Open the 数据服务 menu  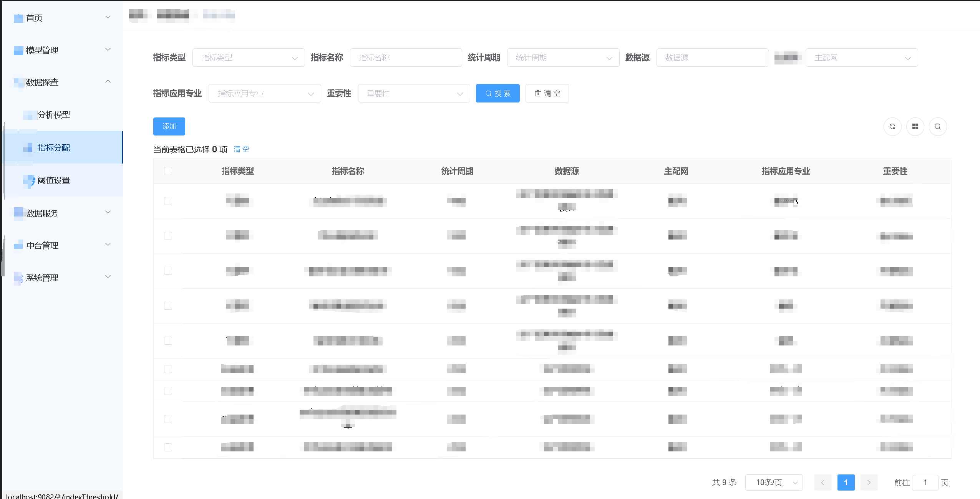pos(62,213)
